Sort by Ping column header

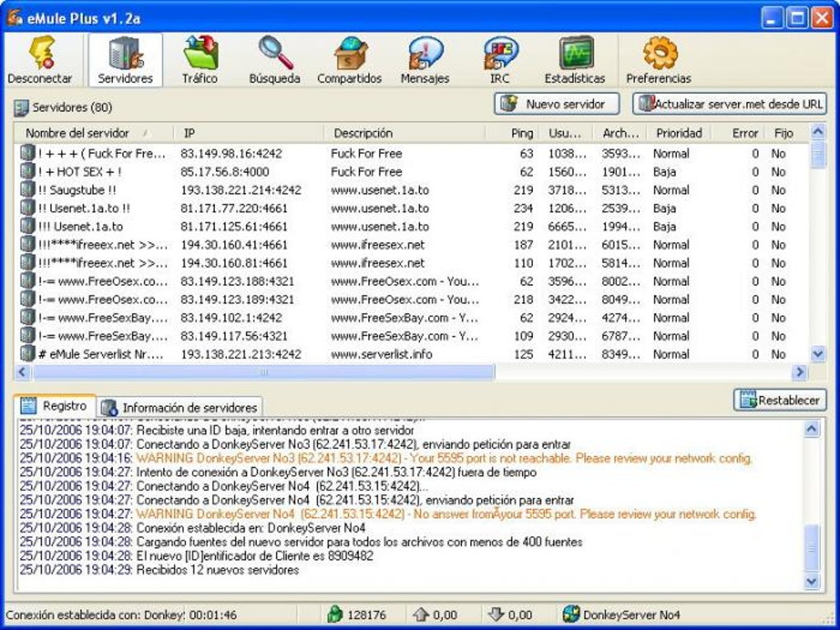511,133
